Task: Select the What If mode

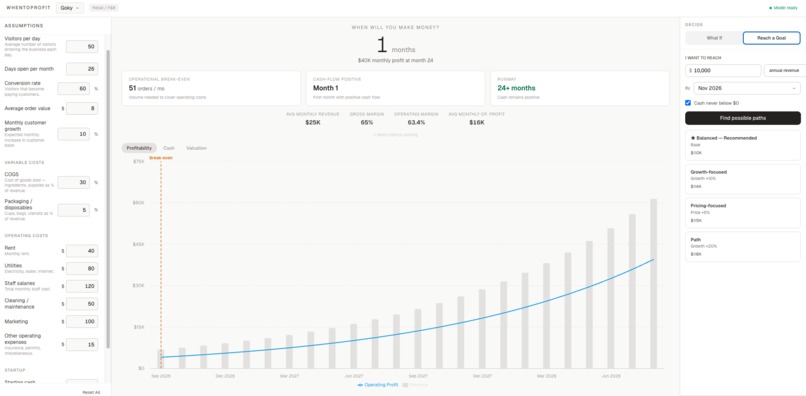Action: point(715,38)
